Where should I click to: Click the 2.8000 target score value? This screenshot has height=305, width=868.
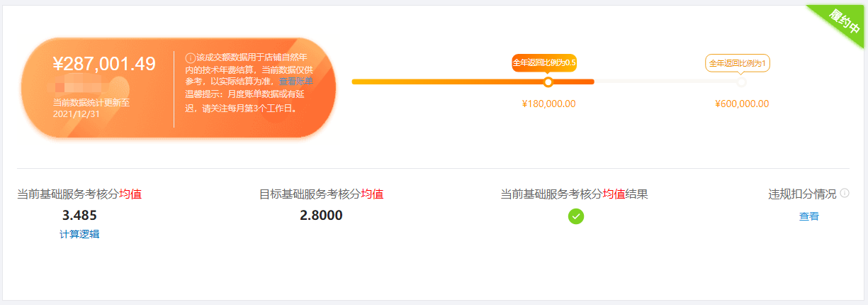coord(321,215)
